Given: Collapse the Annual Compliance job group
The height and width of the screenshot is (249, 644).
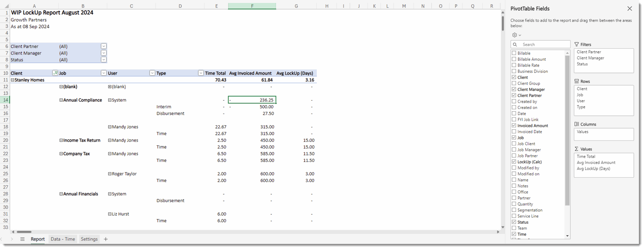Looking at the screenshot, I should (x=61, y=100).
